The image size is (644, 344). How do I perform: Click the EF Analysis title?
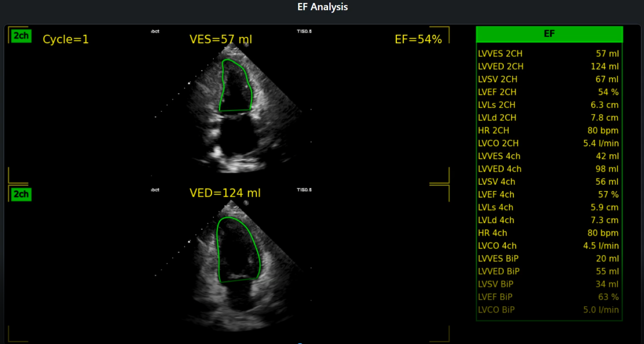[x=322, y=7]
